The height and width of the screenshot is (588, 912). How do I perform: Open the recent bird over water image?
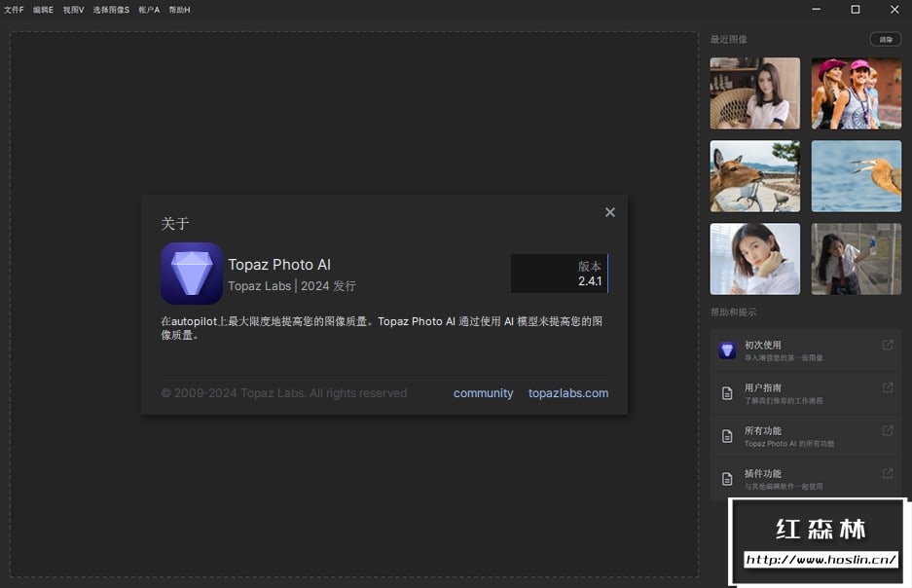coord(857,176)
